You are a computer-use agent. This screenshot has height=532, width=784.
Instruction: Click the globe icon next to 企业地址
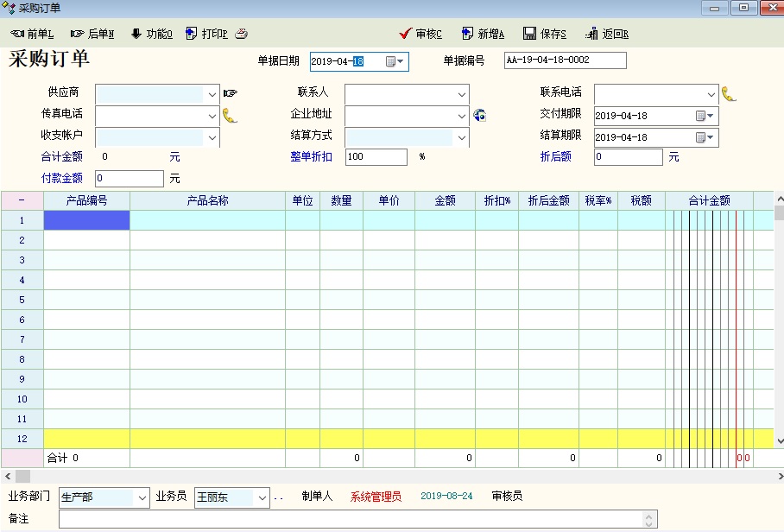coord(479,115)
